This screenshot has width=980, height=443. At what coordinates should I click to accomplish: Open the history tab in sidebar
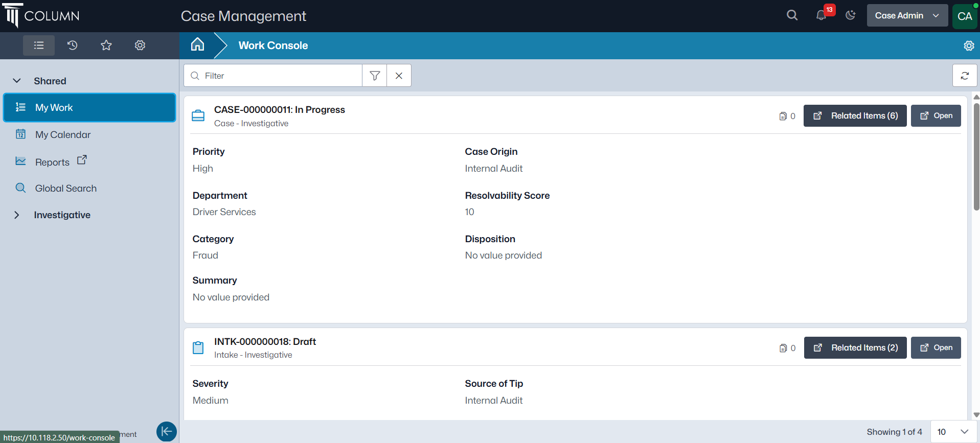click(72, 45)
